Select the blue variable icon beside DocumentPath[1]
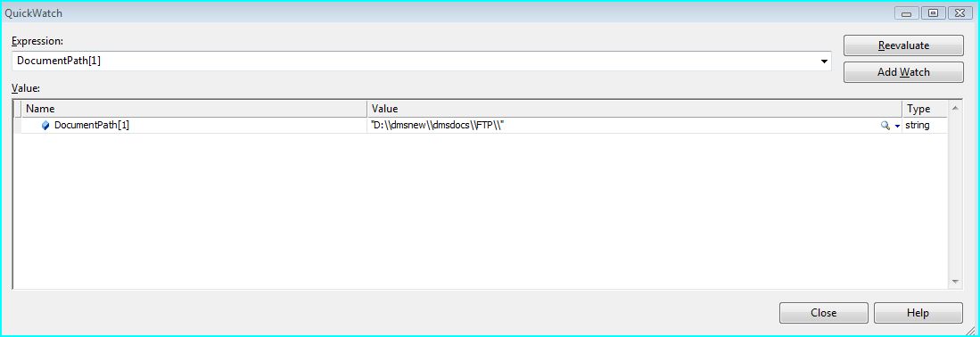980x337 pixels. (x=45, y=126)
